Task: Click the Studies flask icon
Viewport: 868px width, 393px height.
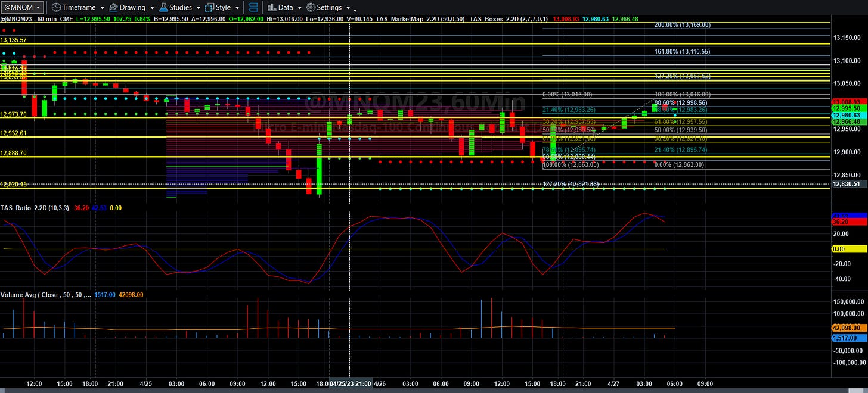Action: (164, 7)
